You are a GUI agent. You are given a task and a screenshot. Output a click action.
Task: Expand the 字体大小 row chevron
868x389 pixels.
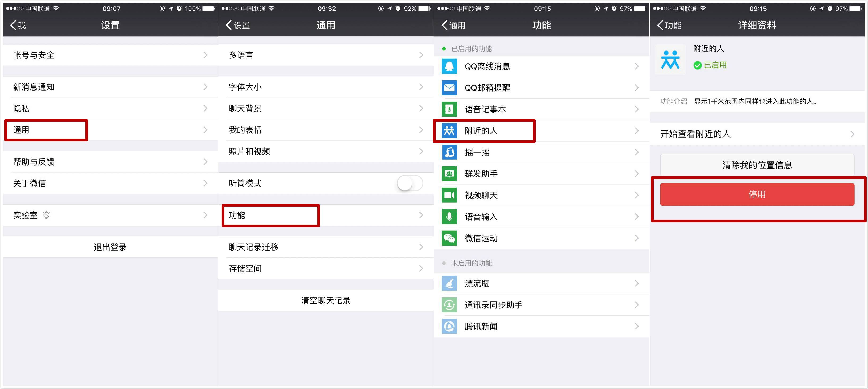click(x=421, y=87)
